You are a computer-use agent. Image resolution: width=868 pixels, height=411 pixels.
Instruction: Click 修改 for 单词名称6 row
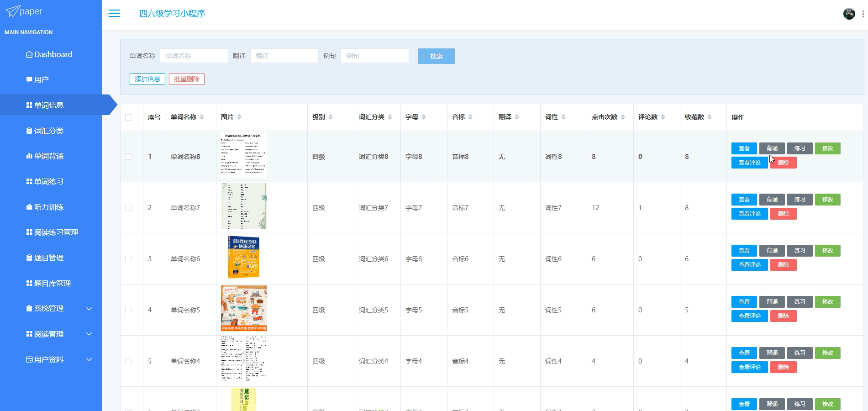tap(828, 251)
